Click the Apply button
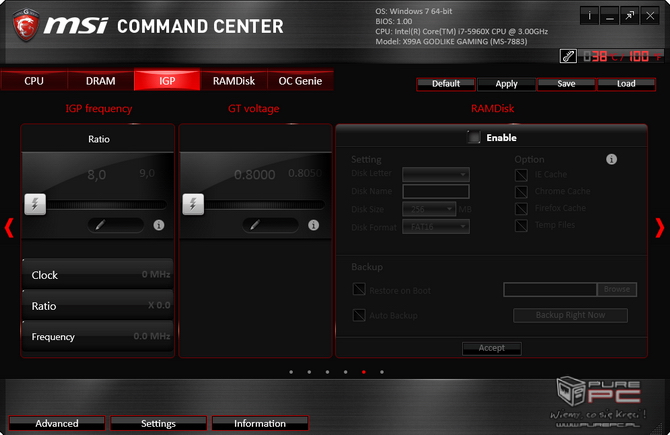The height and width of the screenshot is (435, 670). (x=506, y=84)
